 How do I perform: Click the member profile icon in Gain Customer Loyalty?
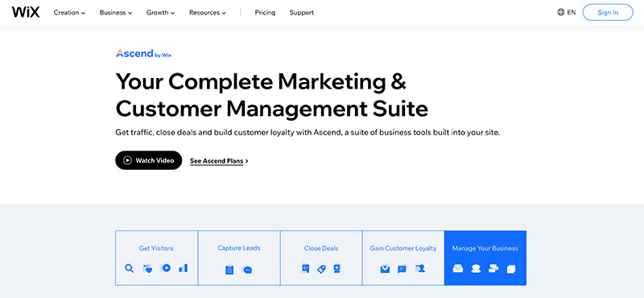coord(420,269)
